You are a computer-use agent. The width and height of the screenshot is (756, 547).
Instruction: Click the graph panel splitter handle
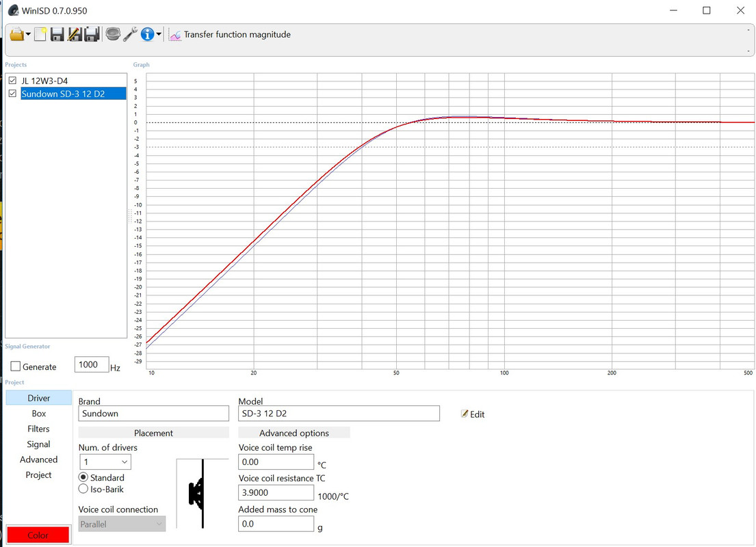[x=130, y=216]
